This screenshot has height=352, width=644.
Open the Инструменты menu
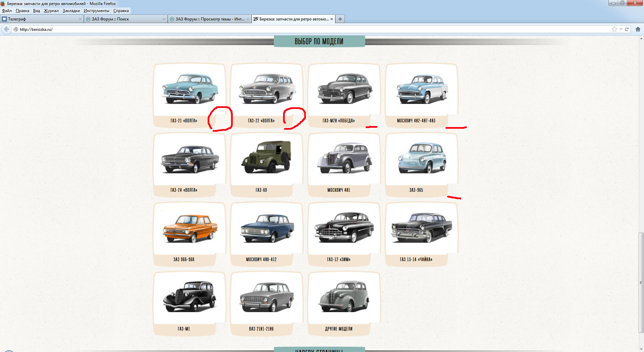coord(96,11)
